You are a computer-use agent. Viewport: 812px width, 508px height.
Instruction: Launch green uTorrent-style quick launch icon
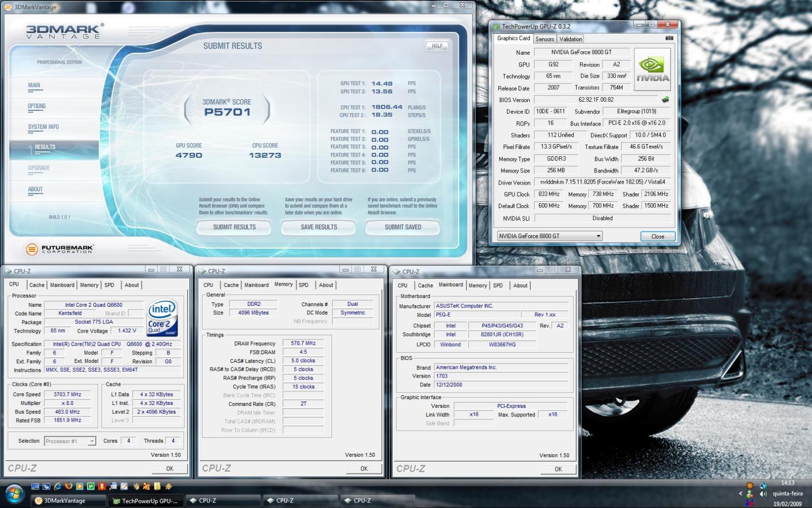(91, 487)
